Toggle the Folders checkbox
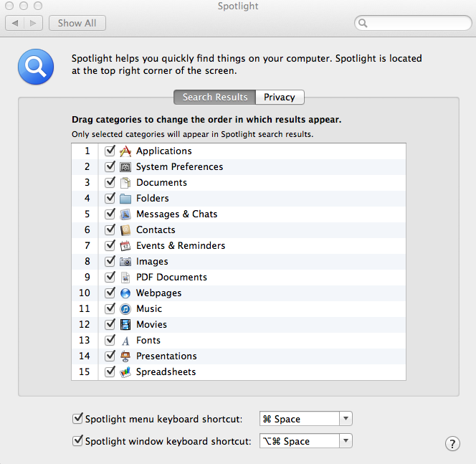This screenshot has width=476, height=464. coord(110,198)
